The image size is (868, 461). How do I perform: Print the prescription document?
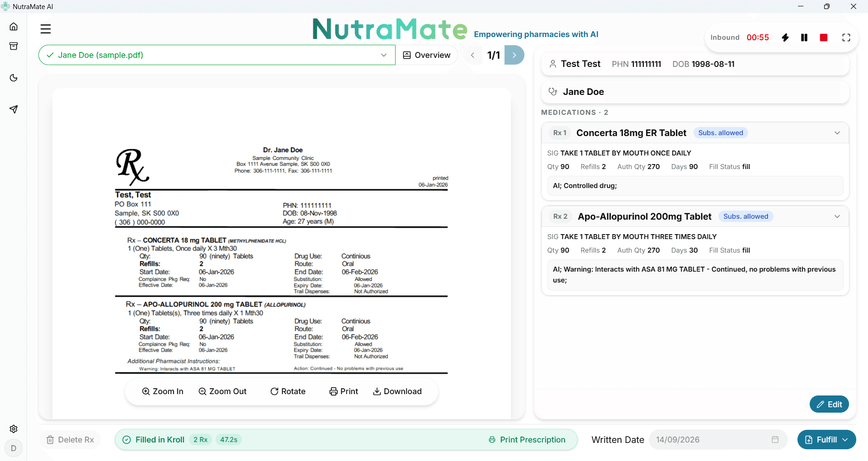point(344,391)
